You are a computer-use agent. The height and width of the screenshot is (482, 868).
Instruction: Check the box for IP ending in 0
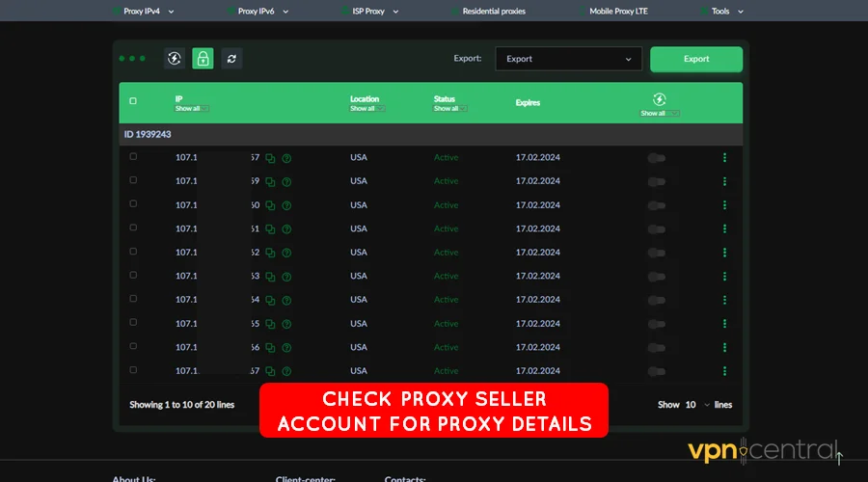(133, 203)
